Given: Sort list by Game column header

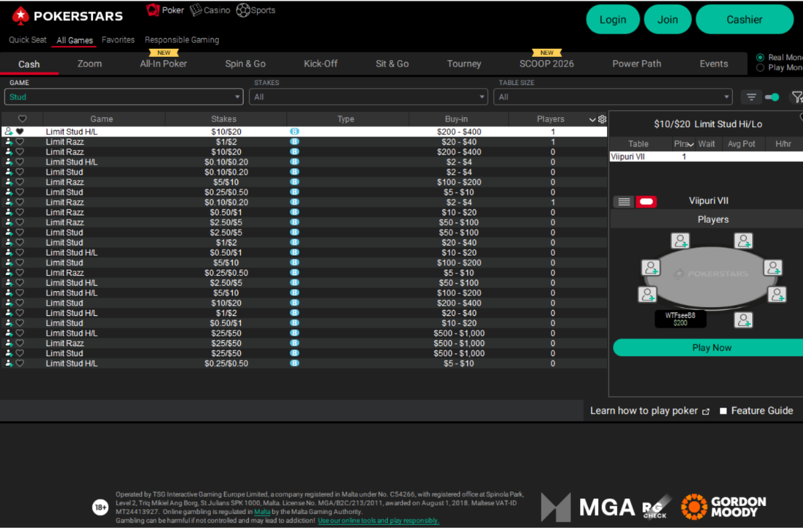Looking at the screenshot, I should (102, 119).
